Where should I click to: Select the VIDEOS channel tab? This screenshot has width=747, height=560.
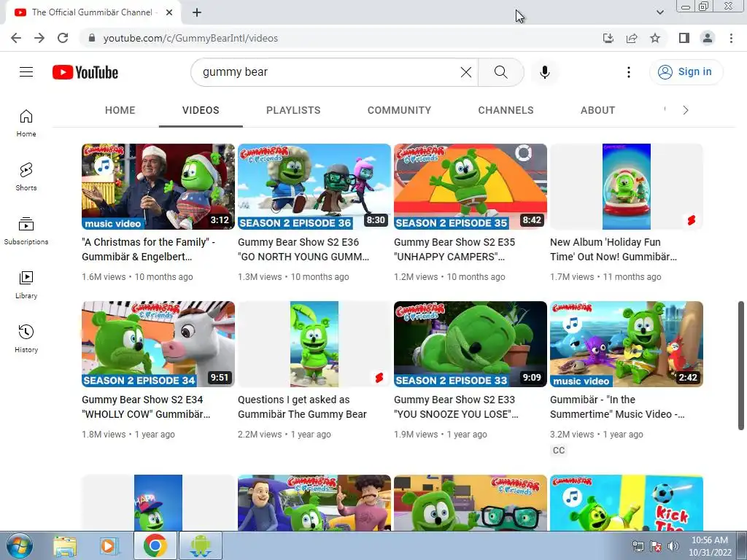point(201,111)
